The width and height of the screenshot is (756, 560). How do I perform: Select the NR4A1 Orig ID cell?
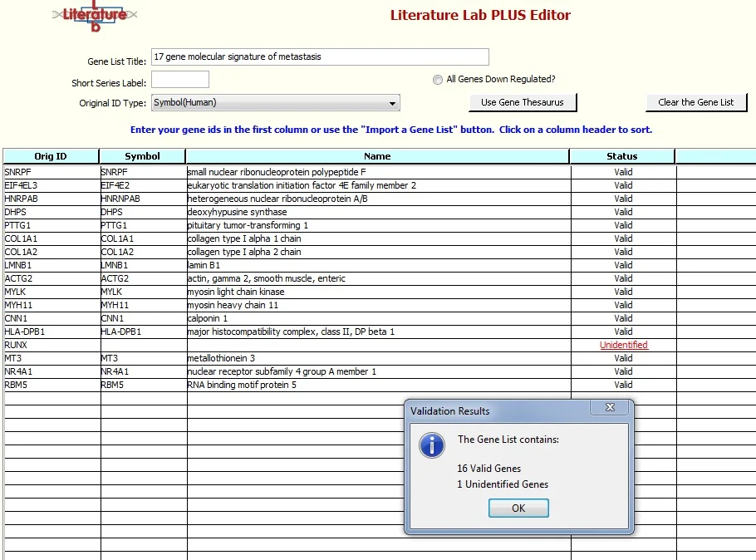click(52, 371)
